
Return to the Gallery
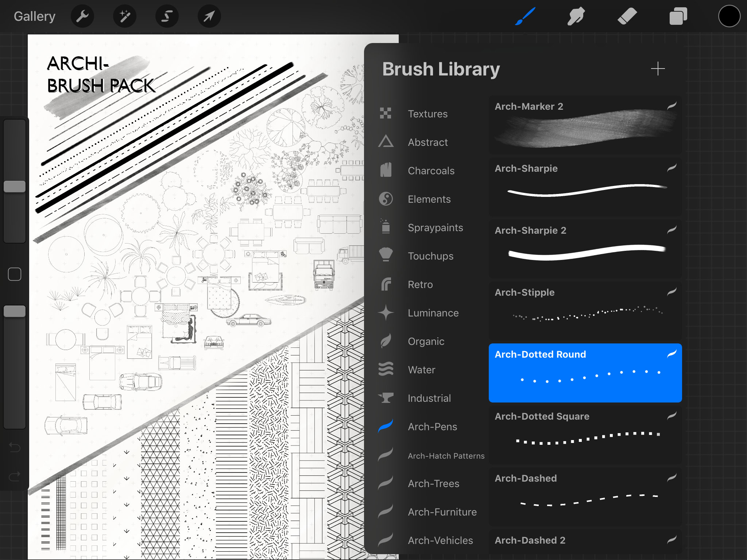coord(34,16)
